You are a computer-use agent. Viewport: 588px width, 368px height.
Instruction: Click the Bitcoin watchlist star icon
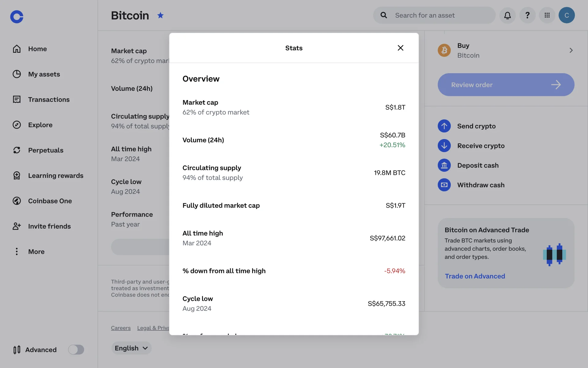tap(160, 15)
